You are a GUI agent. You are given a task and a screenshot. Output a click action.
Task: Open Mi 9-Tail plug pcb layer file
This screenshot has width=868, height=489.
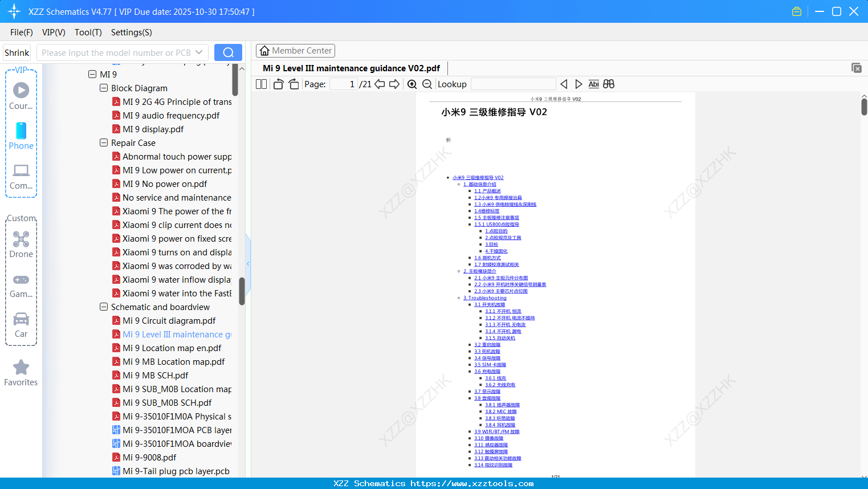point(176,471)
